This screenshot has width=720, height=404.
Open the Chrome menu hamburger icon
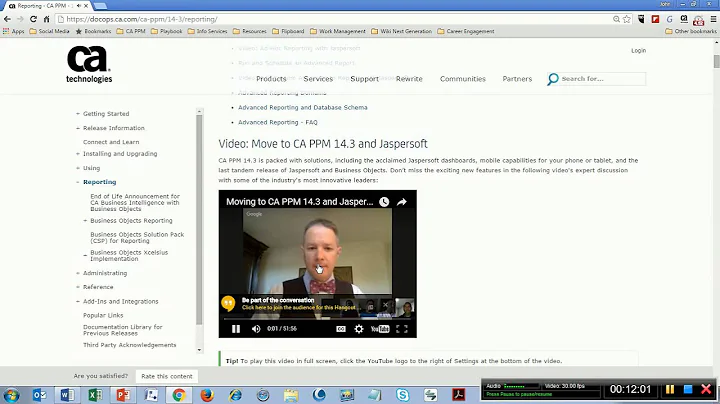pos(713,19)
